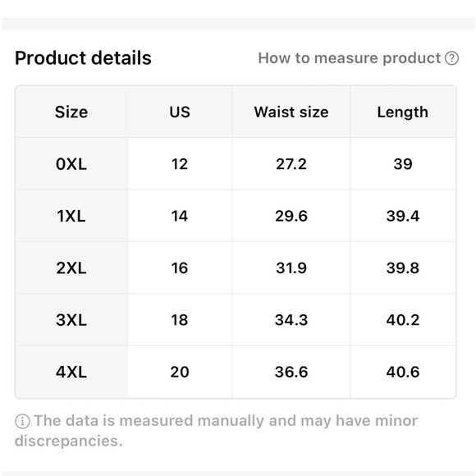Image resolution: width=476 pixels, height=476 pixels.
Task: Select the 0XL size row label
Action: (71, 164)
